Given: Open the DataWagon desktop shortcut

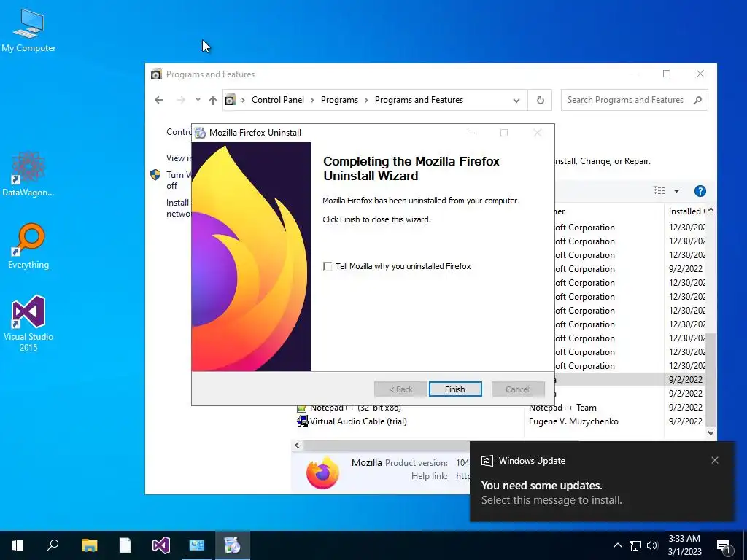Looking at the screenshot, I should coord(28,174).
